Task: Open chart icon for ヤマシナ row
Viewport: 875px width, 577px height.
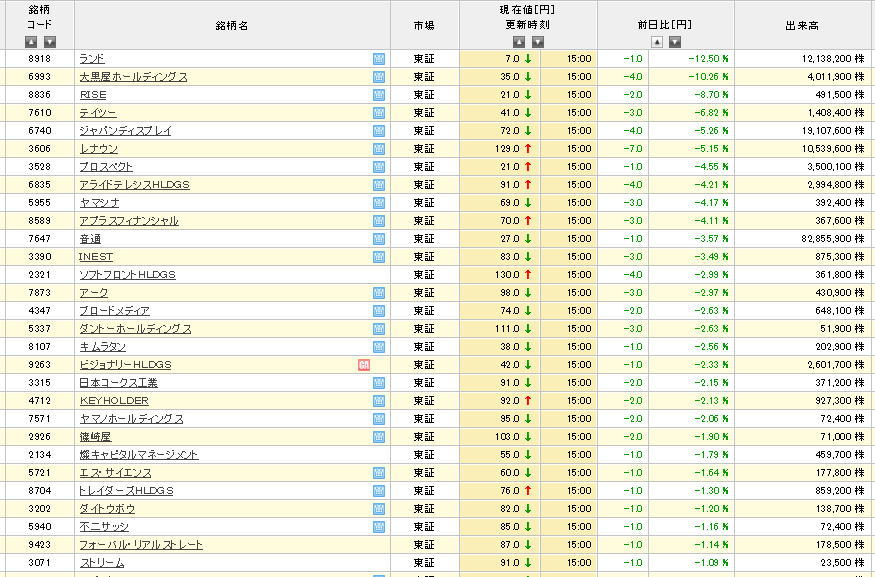Action: click(379, 203)
